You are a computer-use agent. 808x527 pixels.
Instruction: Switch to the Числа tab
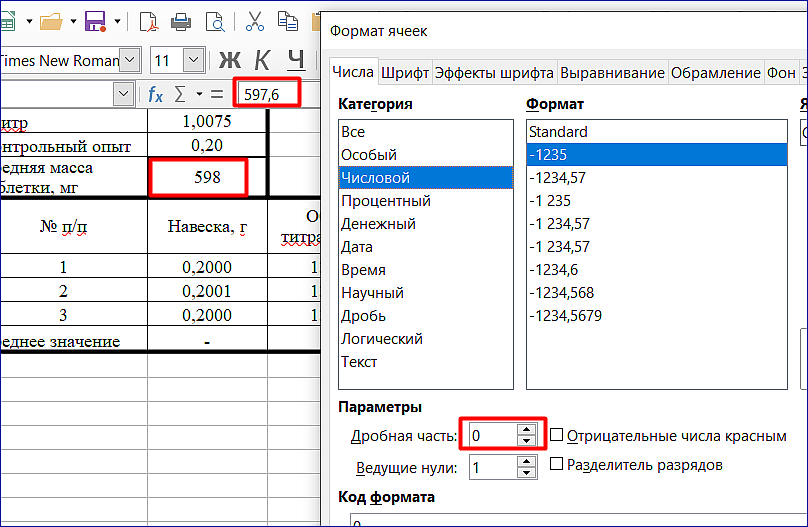point(353,72)
